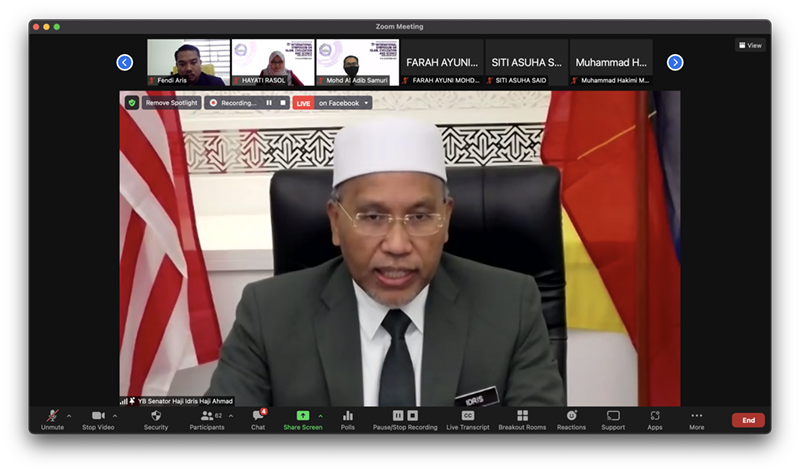Open Breakout Rooms
Viewport: 800px width, 472px height.
point(522,416)
